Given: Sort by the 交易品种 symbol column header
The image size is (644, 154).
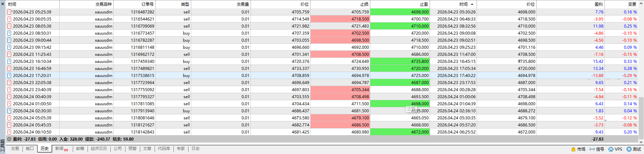Looking at the screenshot, I should click(87, 4).
